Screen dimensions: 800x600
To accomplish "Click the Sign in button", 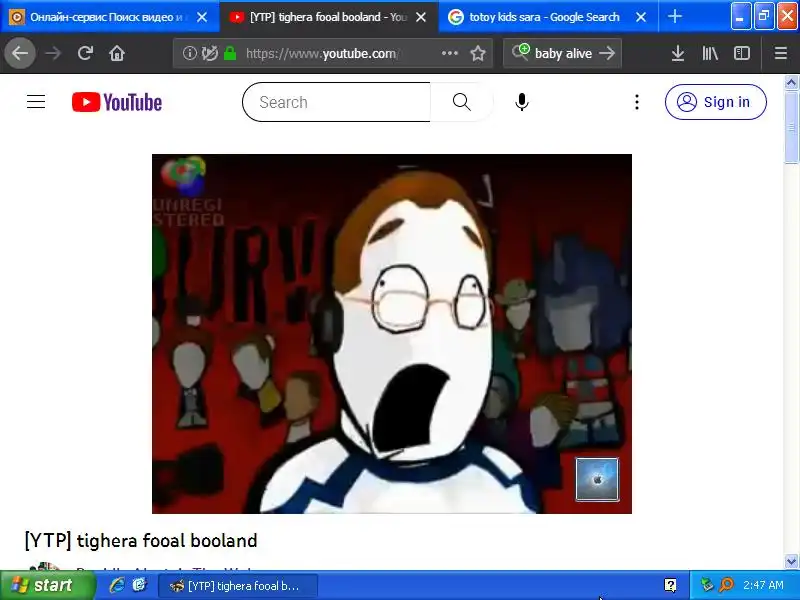I will pyautogui.click(x=715, y=102).
